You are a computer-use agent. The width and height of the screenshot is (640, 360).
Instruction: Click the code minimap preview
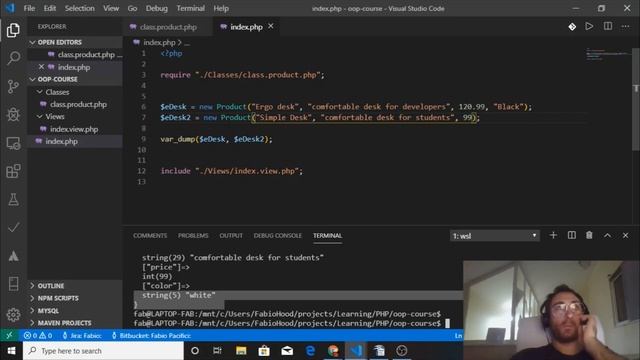607,54
